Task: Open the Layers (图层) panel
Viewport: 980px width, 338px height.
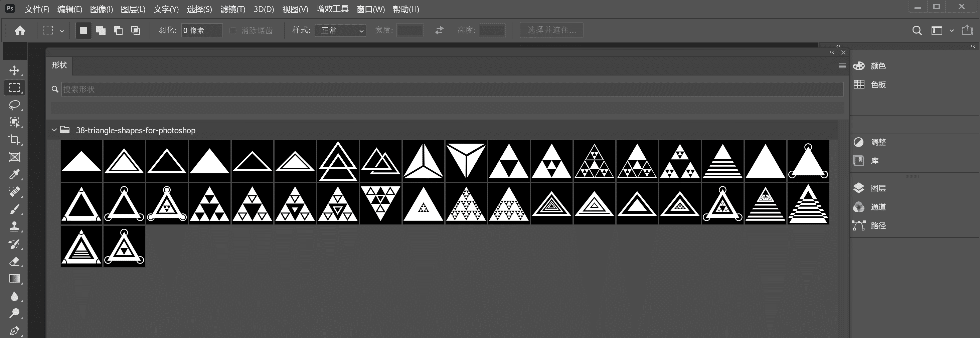Action: click(878, 188)
